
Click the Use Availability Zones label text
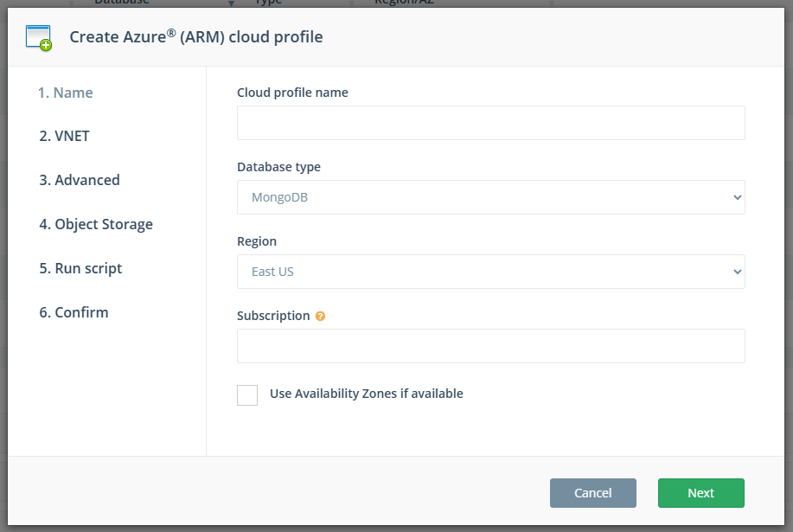point(366,394)
